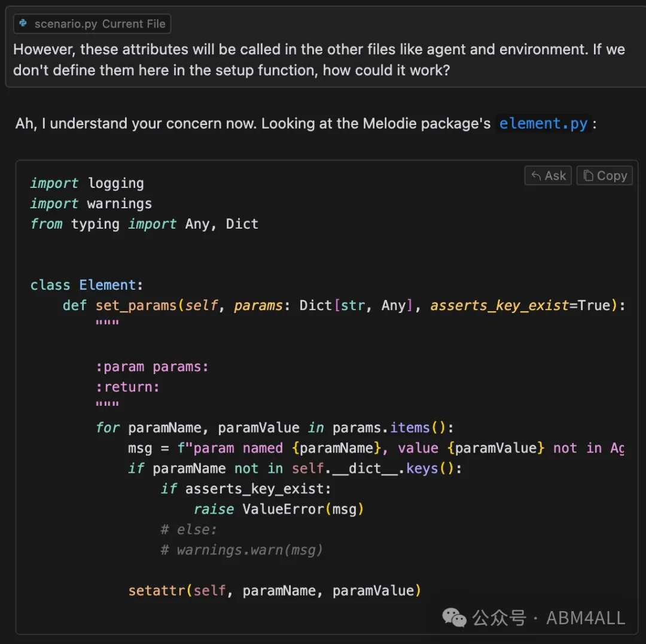Click the clipboard icon on Copy
Viewport: 646px width, 644px height.
pos(589,176)
